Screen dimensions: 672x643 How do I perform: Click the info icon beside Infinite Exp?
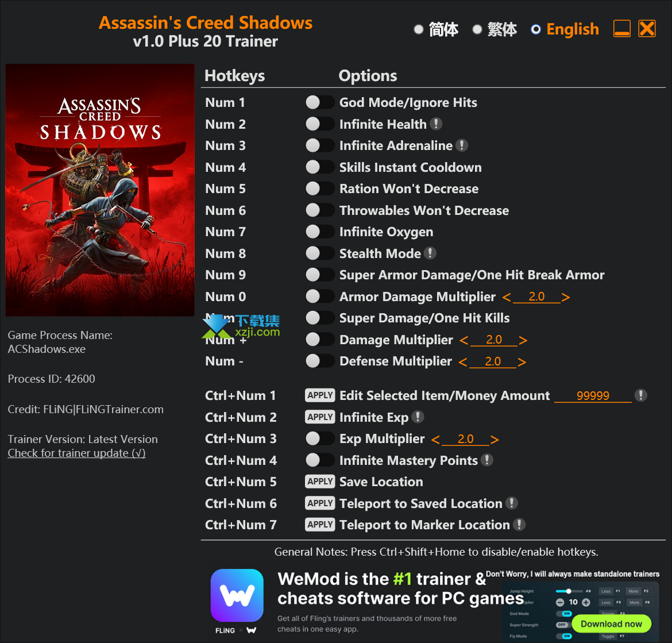point(418,417)
